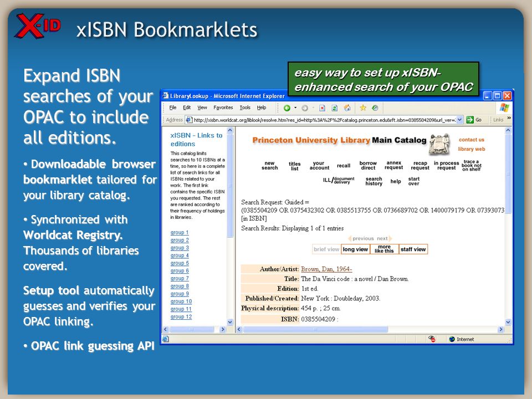Click trace a book not on shelf
The height and width of the screenshot is (399, 532).
tap(472, 165)
